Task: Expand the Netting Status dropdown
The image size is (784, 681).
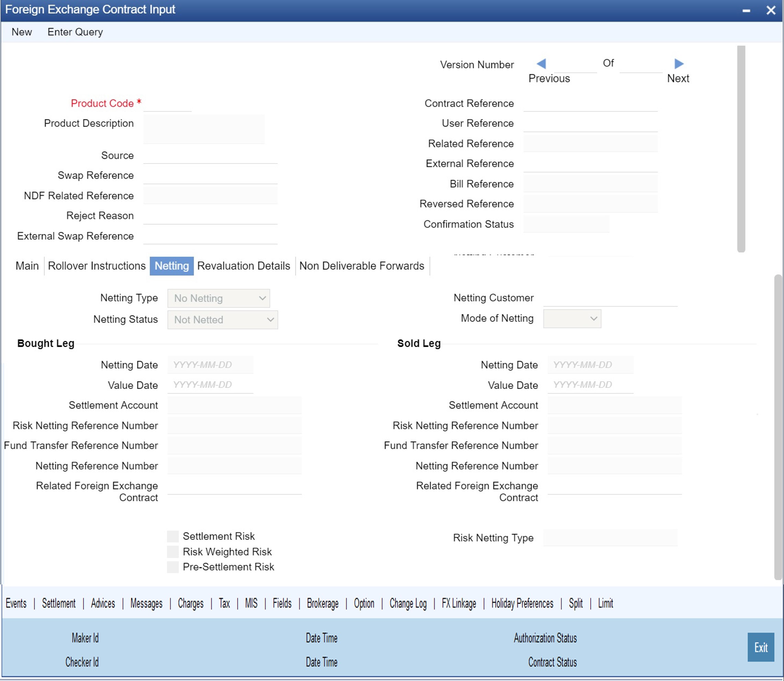Action: pos(223,320)
